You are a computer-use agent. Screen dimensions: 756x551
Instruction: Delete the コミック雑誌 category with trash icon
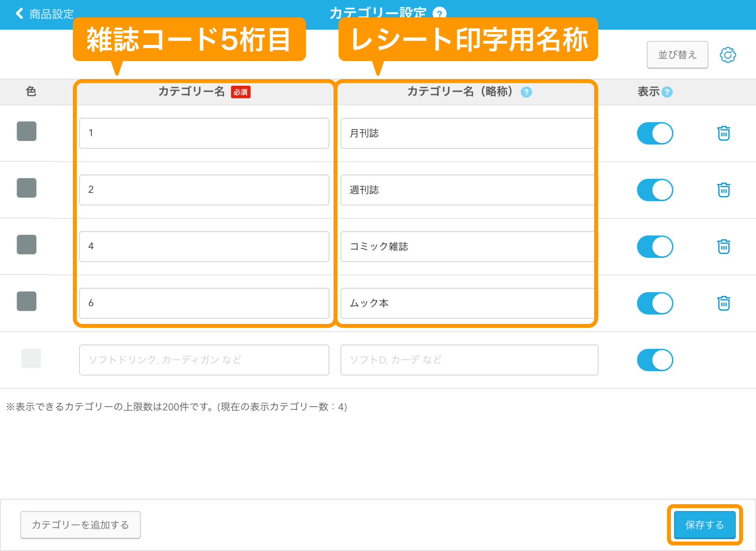(x=724, y=247)
